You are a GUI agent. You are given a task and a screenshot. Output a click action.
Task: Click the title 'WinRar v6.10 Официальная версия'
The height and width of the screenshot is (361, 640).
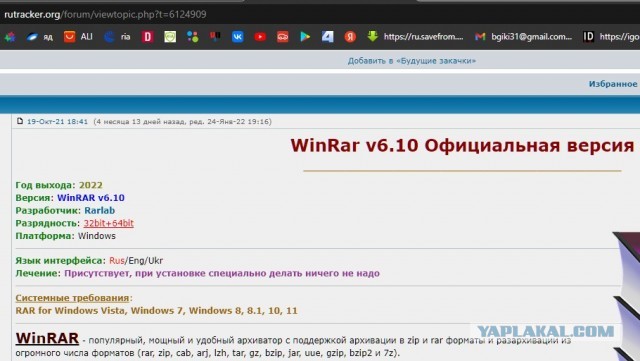(x=462, y=145)
